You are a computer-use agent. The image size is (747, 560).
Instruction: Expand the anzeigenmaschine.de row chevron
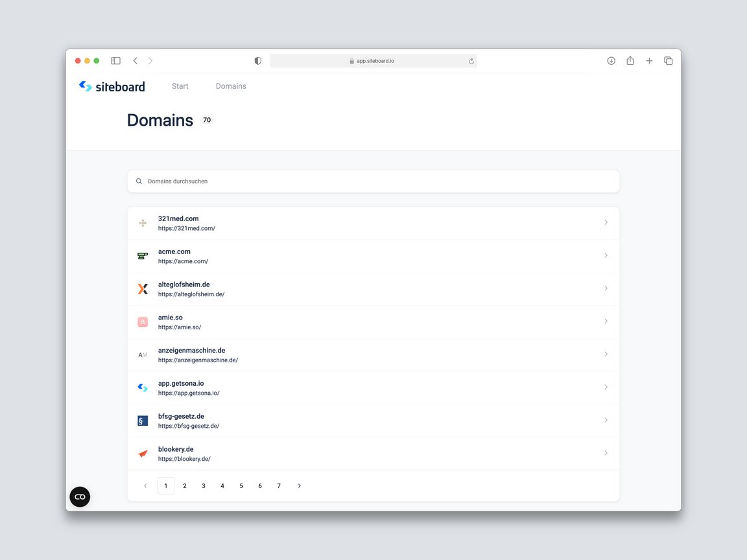coord(606,354)
